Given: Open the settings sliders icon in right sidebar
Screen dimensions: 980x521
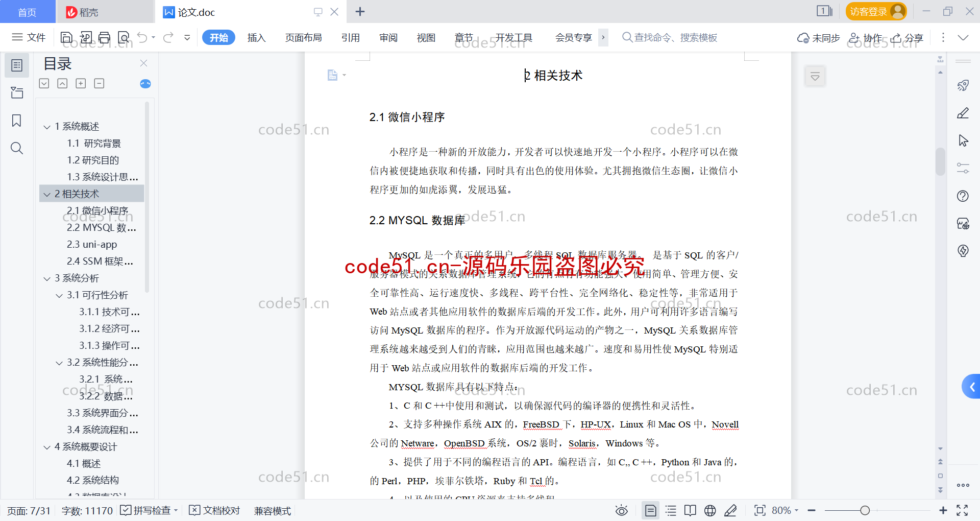Looking at the screenshot, I should point(963,168).
